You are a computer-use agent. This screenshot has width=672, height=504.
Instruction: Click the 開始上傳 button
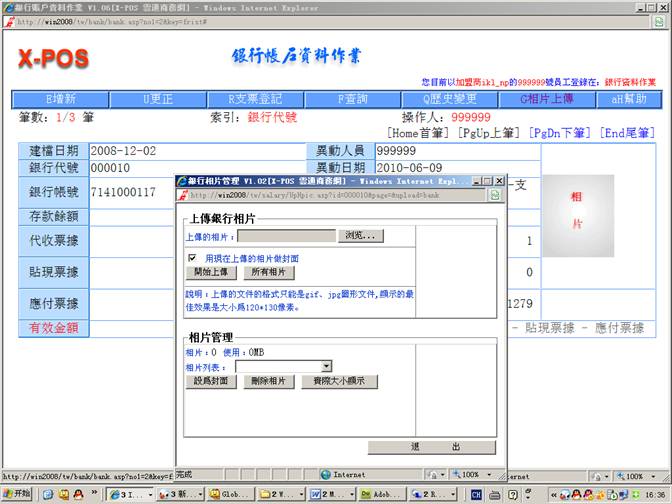[211, 272]
